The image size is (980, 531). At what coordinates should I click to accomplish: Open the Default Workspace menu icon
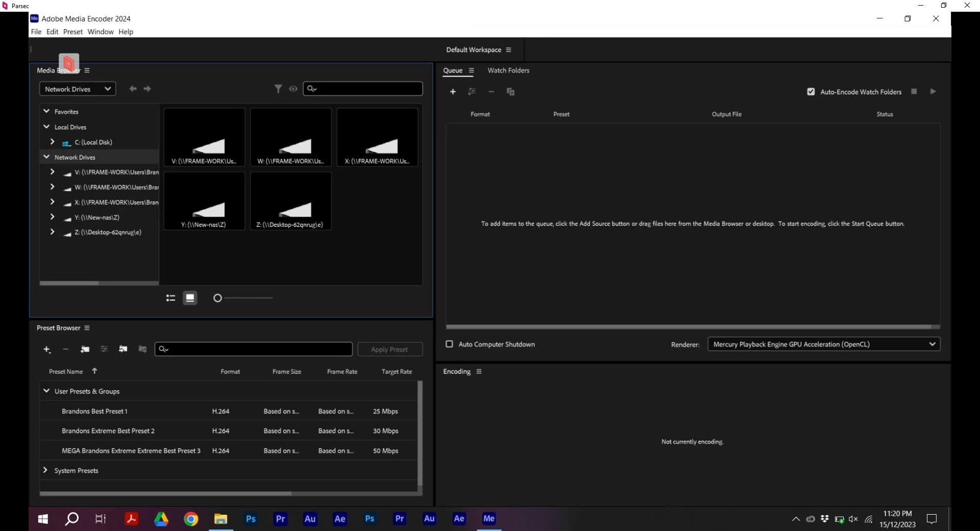coord(508,50)
